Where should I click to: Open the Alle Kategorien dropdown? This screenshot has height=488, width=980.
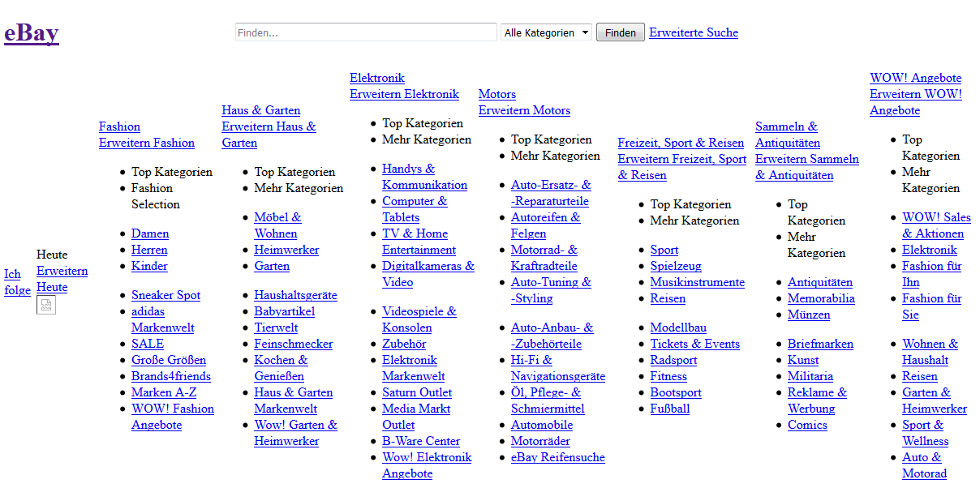tap(546, 32)
